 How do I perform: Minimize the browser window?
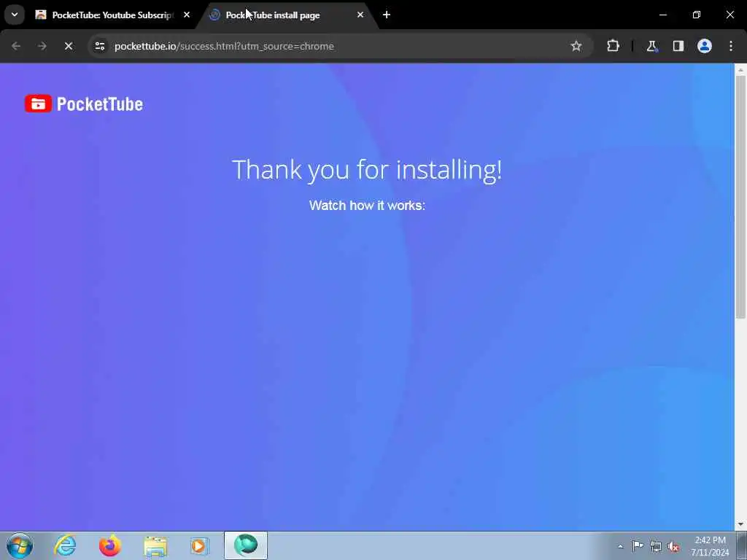(x=662, y=15)
